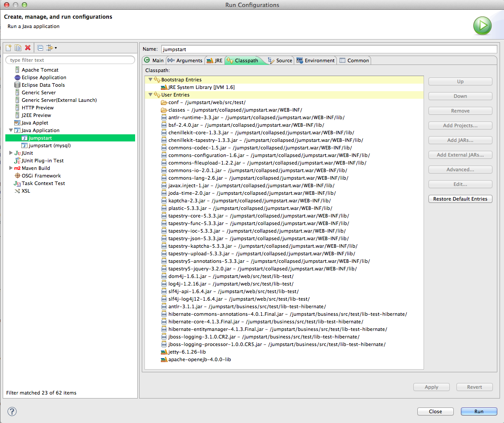Screen dimensions: 504x423
Task: Click Add External JARs... button
Action: pos(460,155)
